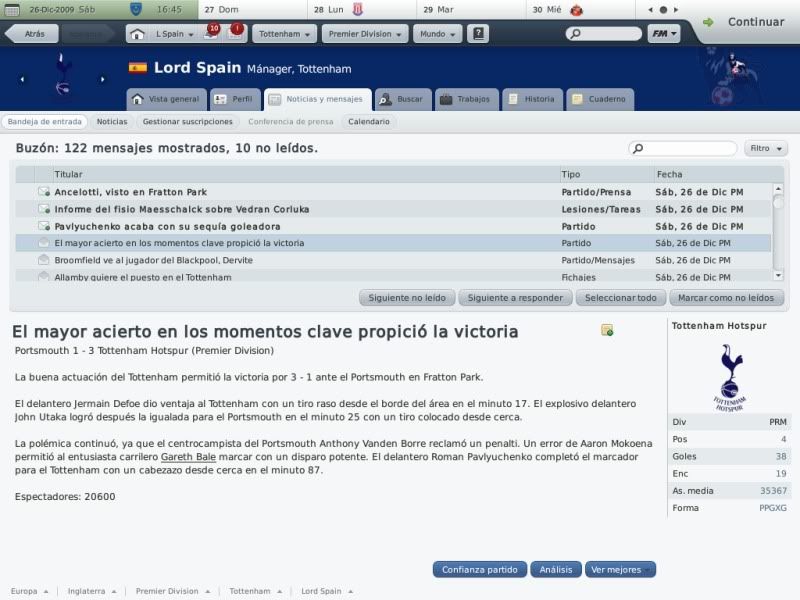The height and width of the screenshot is (600, 800).
Task: Click the club badge on 30 Mié
Action: (x=576, y=10)
